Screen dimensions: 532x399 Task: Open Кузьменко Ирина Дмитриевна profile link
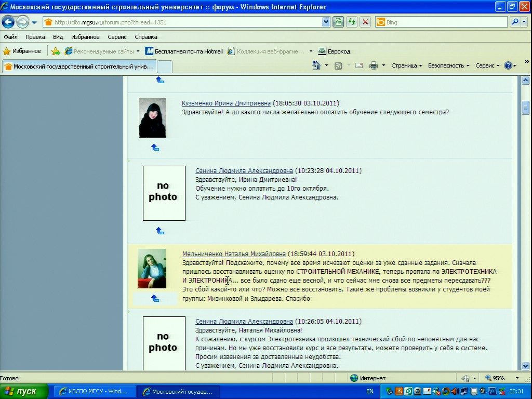click(x=227, y=103)
